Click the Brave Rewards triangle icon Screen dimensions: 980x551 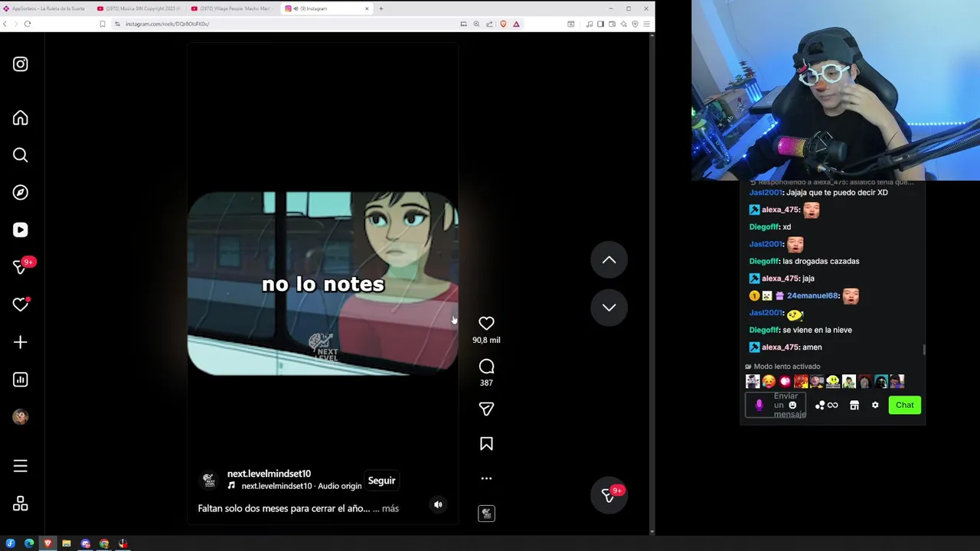tap(516, 24)
